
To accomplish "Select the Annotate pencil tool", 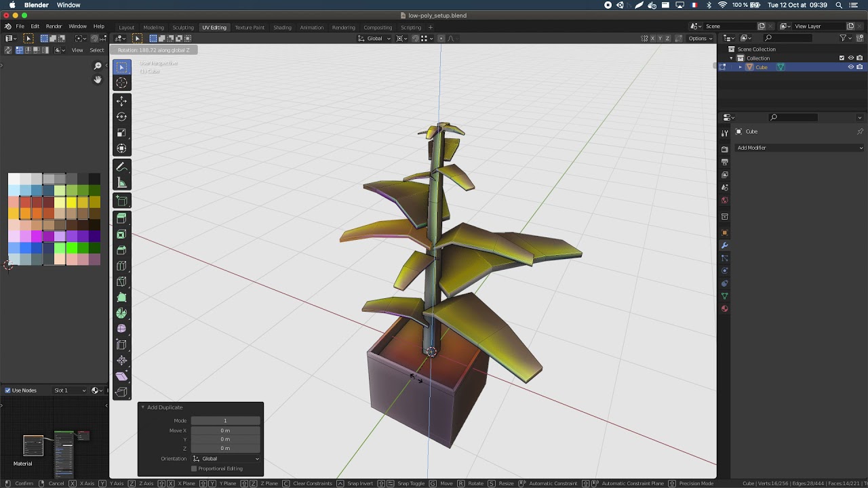I will (121, 167).
